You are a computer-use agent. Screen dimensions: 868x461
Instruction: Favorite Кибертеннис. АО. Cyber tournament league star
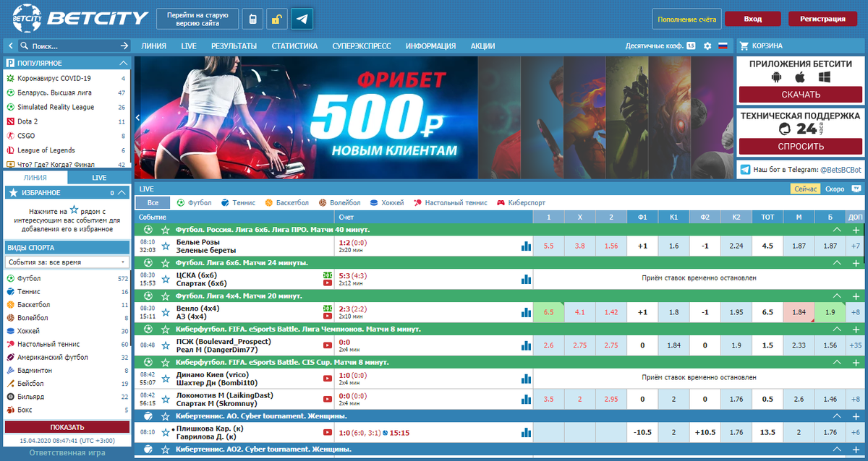[166, 416]
